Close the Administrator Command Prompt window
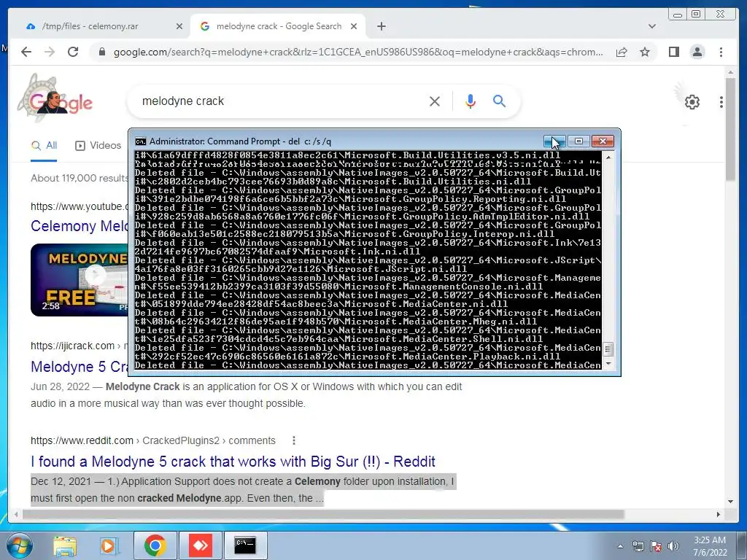Image resolution: width=747 pixels, height=560 pixels. [603, 141]
